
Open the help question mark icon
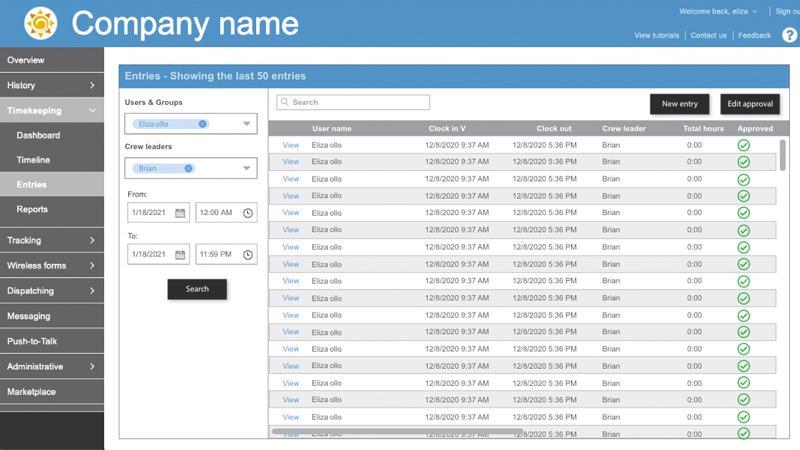coord(789,35)
